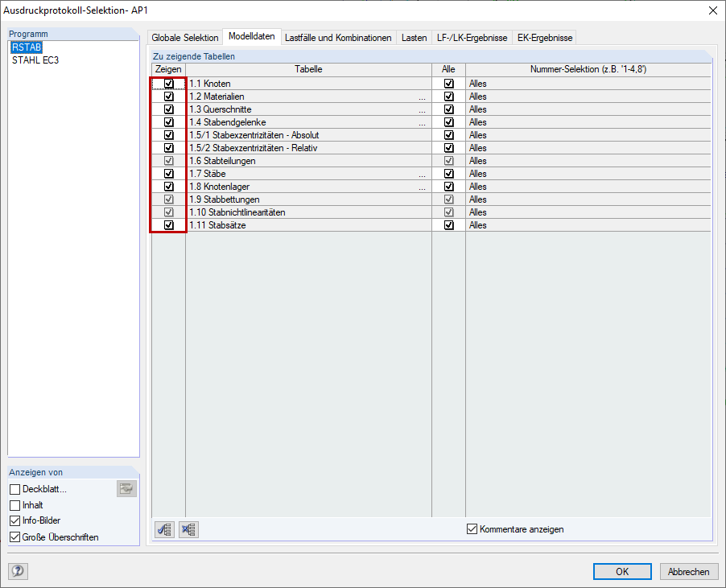Click the deselect-all tables icon
This screenshot has height=588, width=726.
point(188,529)
